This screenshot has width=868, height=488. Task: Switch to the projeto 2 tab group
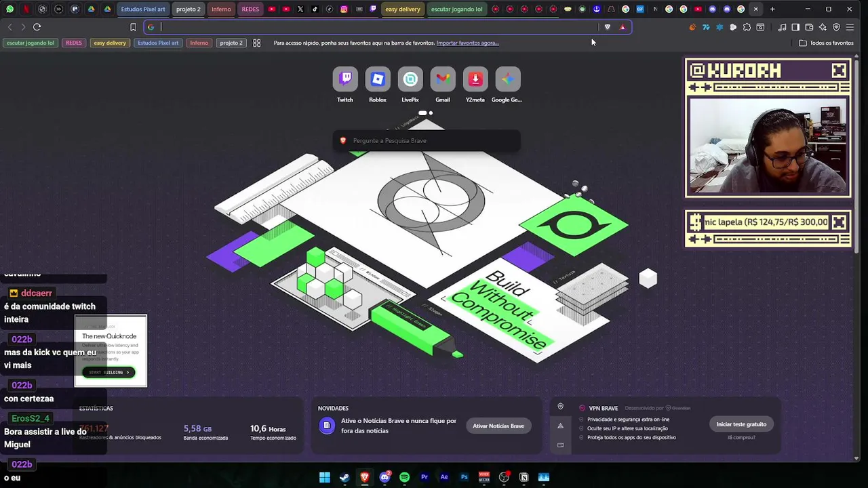(189, 9)
